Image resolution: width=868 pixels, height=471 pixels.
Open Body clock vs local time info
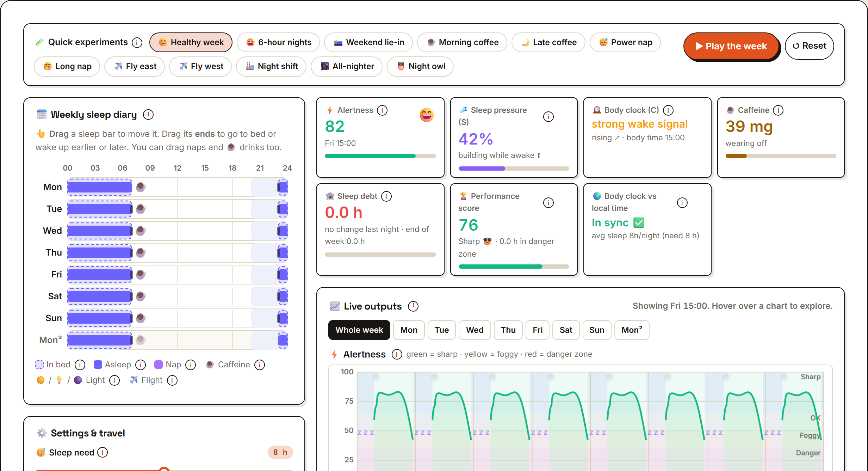pos(682,203)
